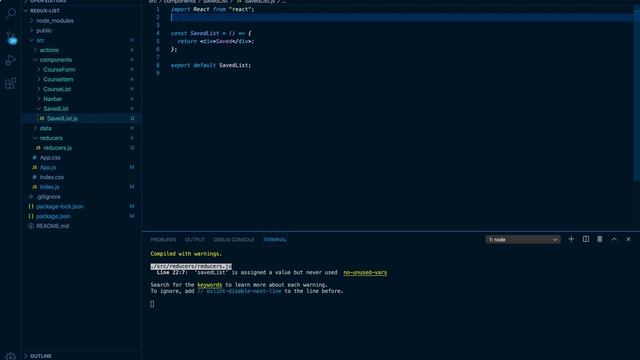Open the Source Control view
Viewport: 640px width, 360px height.
[11, 37]
